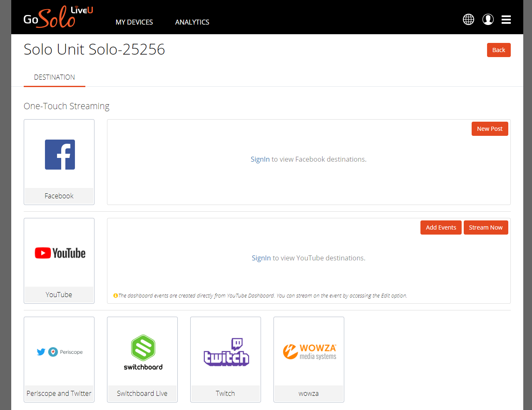Image resolution: width=532 pixels, height=410 pixels.
Task: Click the One-Touch Streaming heading
Action: (x=67, y=106)
